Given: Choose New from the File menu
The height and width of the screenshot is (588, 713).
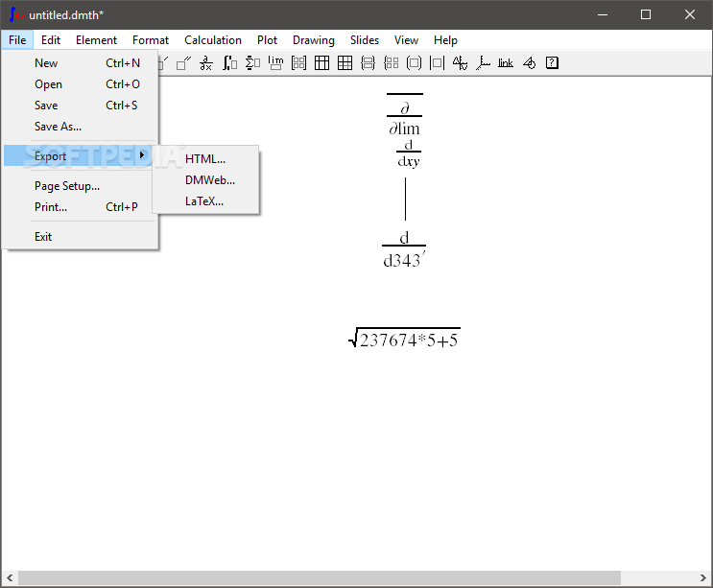Looking at the screenshot, I should tap(80, 63).
